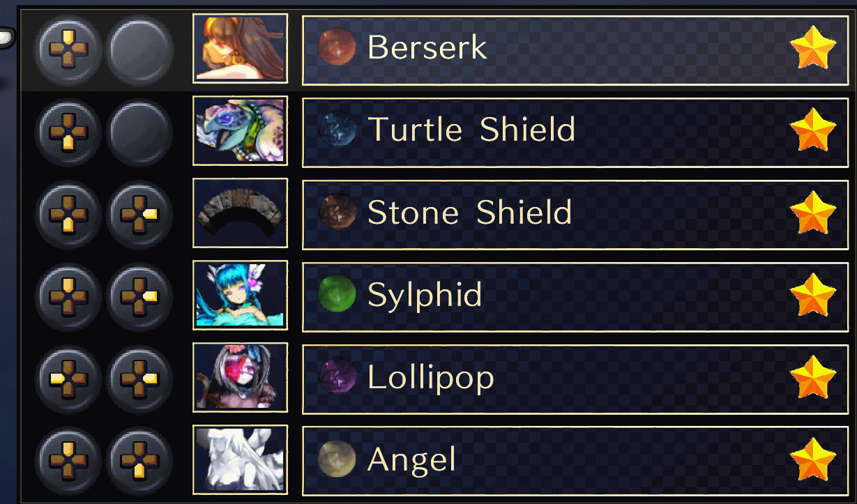The width and height of the screenshot is (857, 504).
Task: Click the turtle portrait thumbnail
Action: click(x=241, y=131)
